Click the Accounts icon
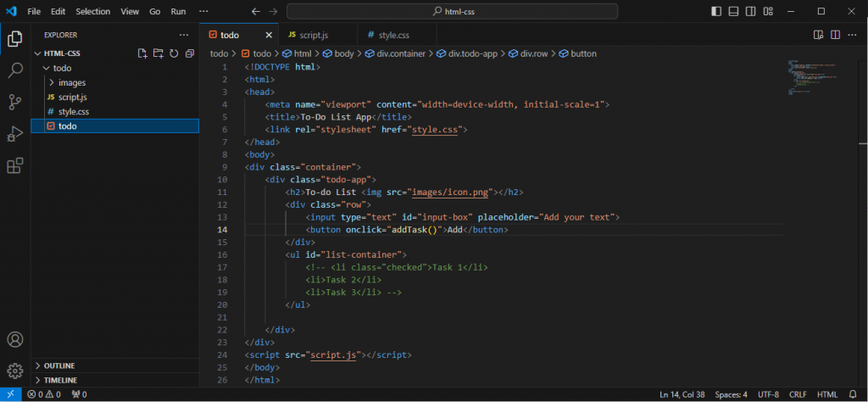 [x=14, y=339]
